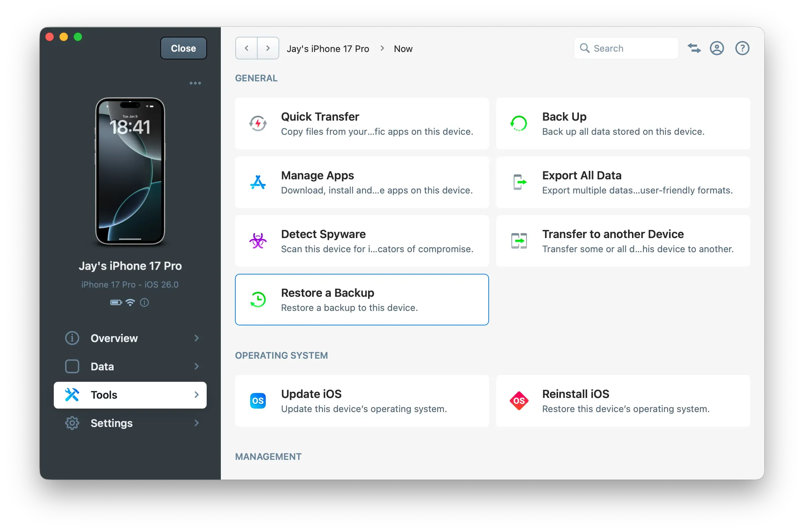Launch the Reinstall iOS tool

623,401
